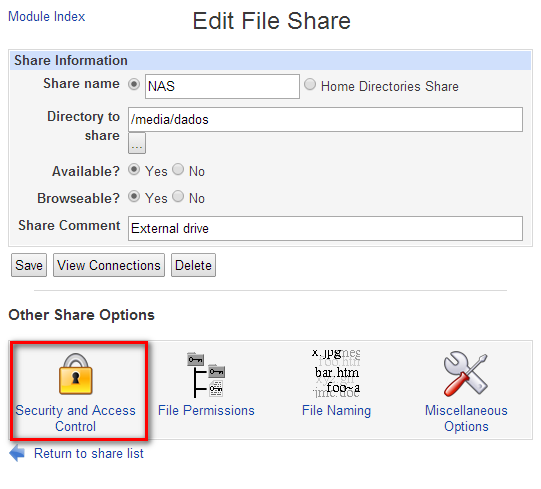Open Miscellaneous Options wrench icon
The height and width of the screenshot is (489, 541).
pos(466,374)
